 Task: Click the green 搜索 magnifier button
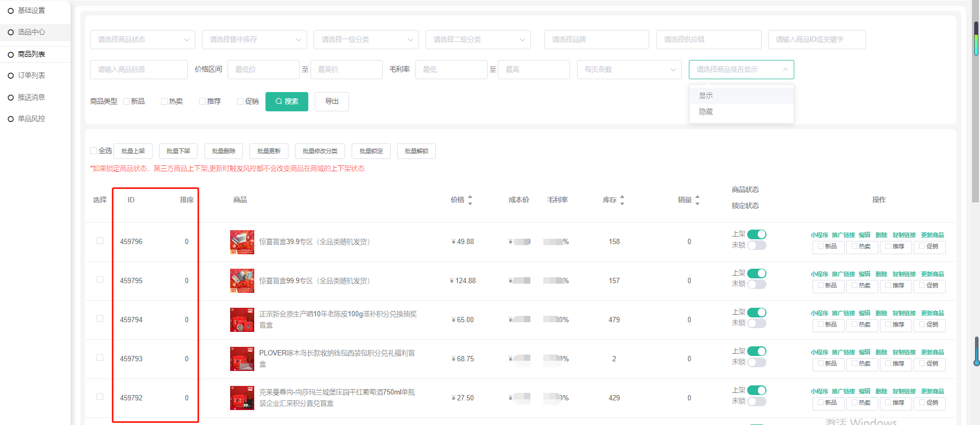click(x=286, y=102)
